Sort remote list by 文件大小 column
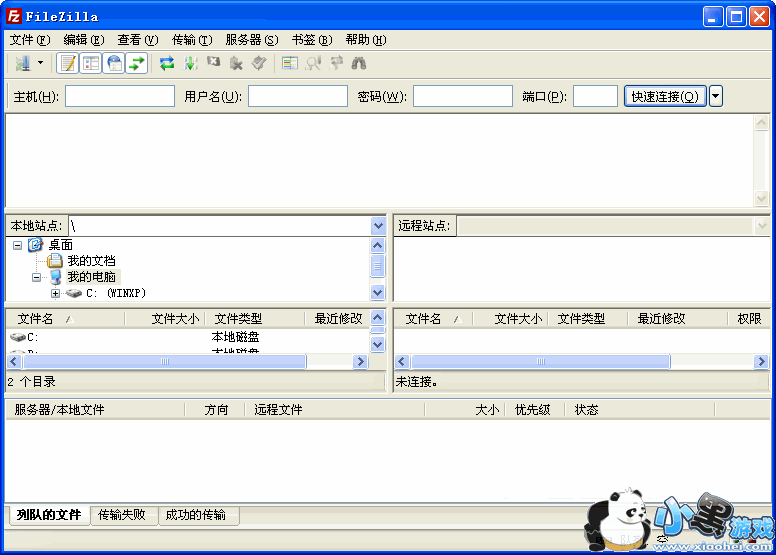776x555 pixels. pyautogui.click(x=511, y=319)
